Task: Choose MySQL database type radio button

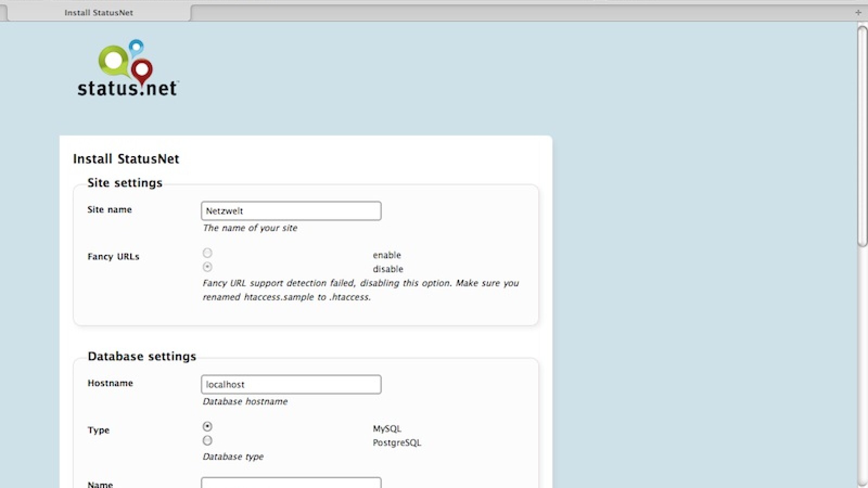Action: (207, 426)
